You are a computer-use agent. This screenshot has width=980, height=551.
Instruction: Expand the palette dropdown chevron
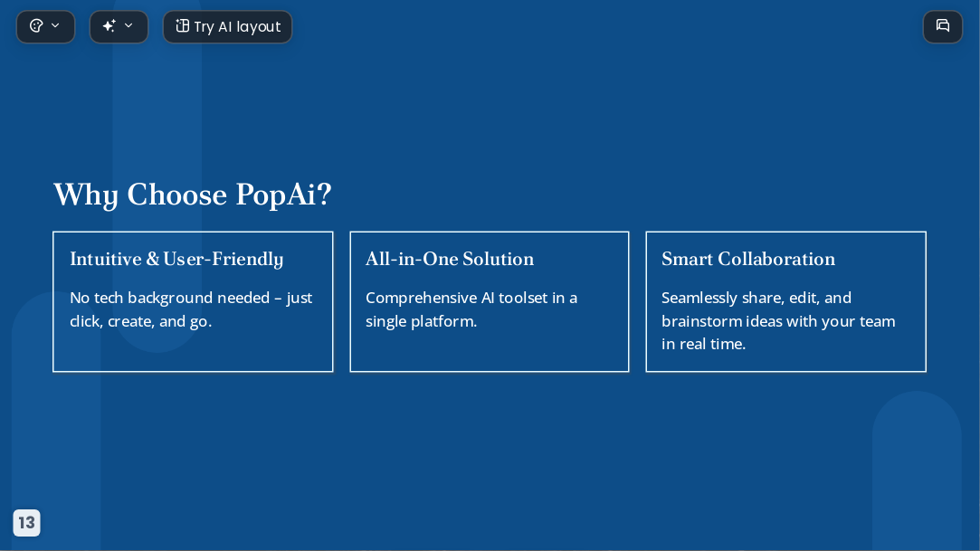pos(55,25)
